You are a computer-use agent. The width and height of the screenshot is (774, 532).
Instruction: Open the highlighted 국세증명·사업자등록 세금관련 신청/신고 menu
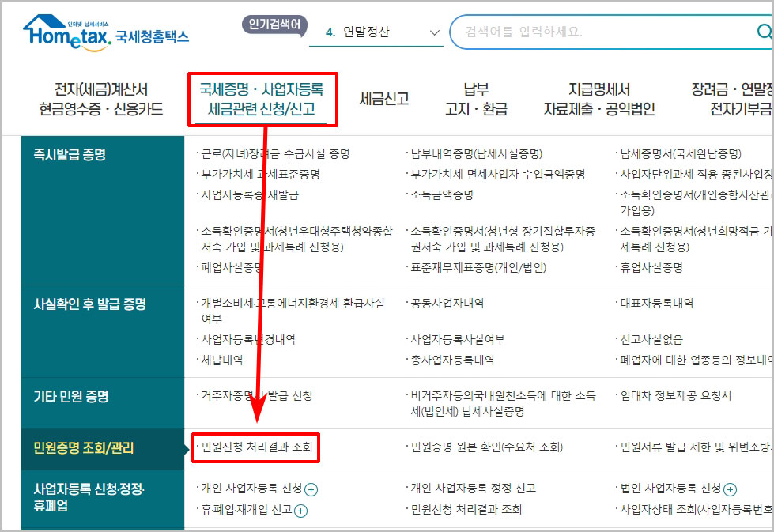[262, 97]
